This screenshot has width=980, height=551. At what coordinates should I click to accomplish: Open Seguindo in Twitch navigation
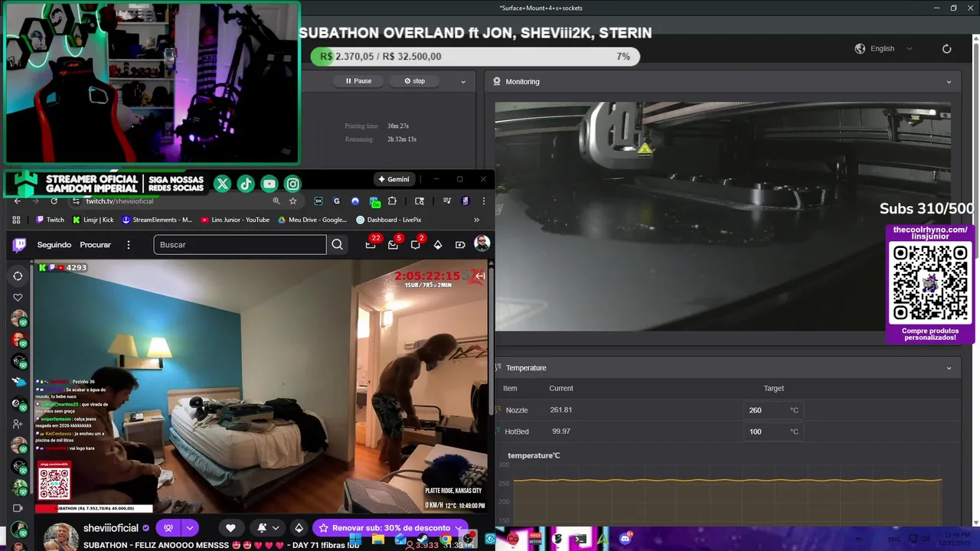point(54,245)
